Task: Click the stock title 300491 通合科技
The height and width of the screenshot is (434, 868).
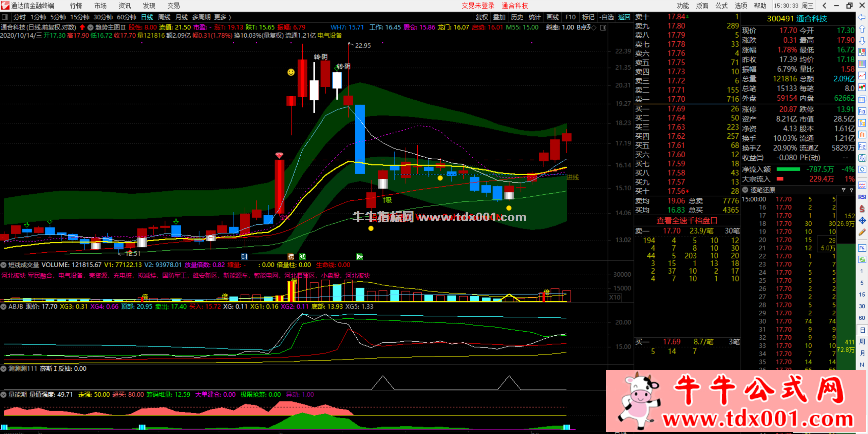Action: (797, 19)
